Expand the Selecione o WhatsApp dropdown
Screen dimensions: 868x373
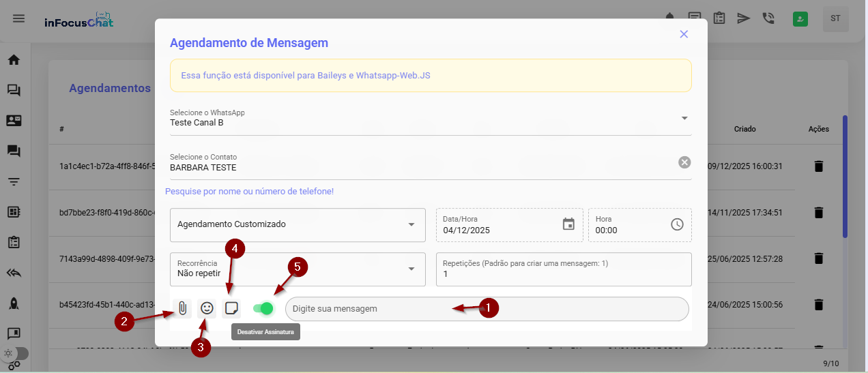point(684,118)
